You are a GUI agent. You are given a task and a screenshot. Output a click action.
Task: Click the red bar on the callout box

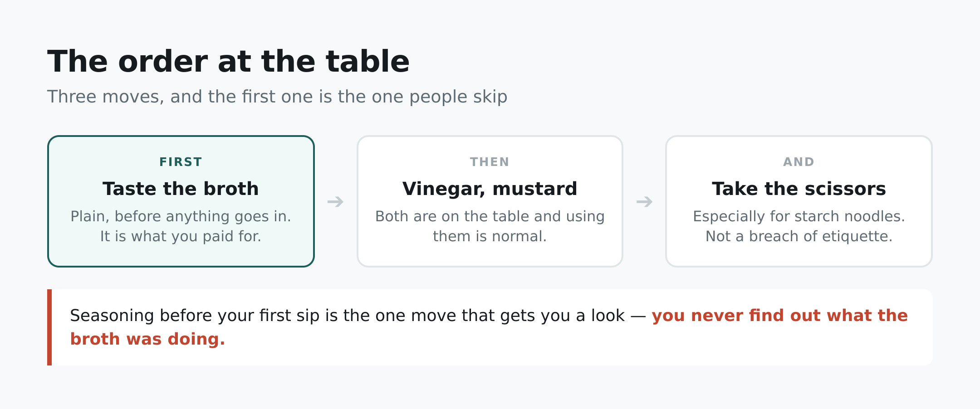(x=49, y=327)
